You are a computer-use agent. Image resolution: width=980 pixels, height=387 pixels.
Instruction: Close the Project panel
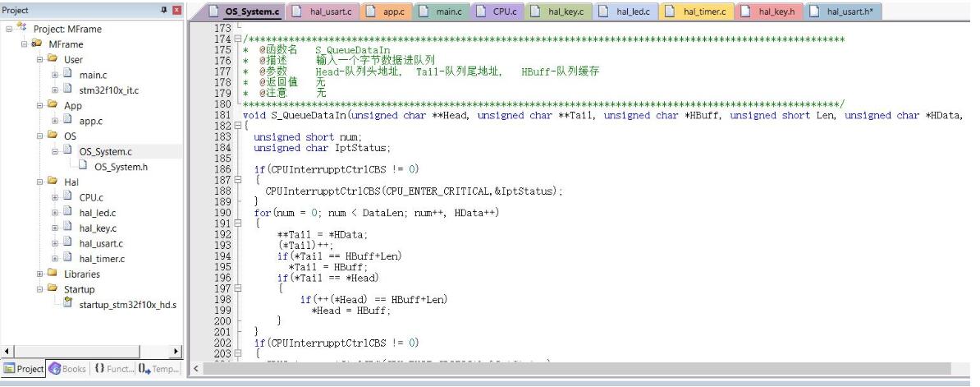pos(177,10)
